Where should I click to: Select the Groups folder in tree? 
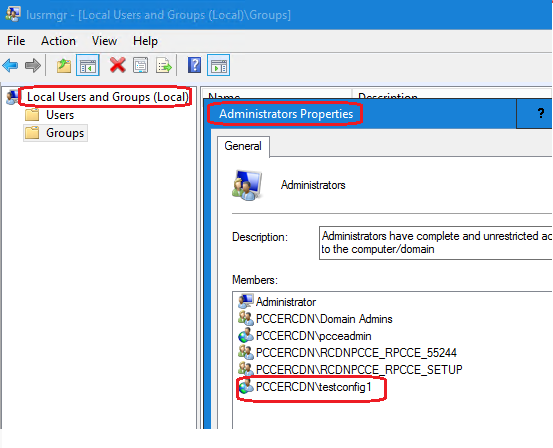pyautogui.click(x=65, y=133)
